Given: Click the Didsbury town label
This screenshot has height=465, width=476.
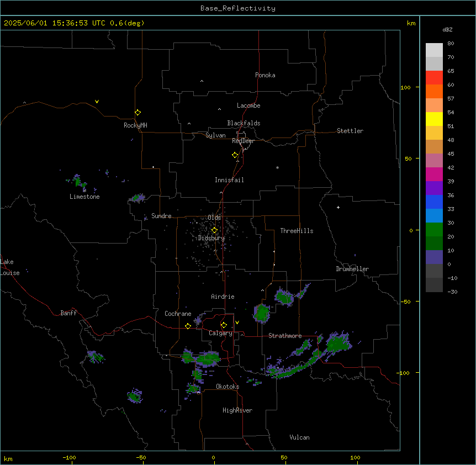Looking at the screenshot, I should coord(211,238).
